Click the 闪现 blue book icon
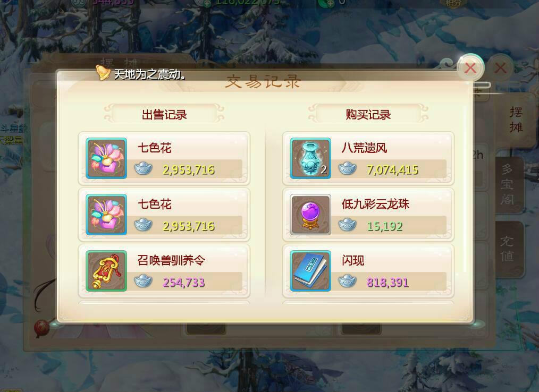The width and height of the screenshot is (539, 392). coord(310,271)
